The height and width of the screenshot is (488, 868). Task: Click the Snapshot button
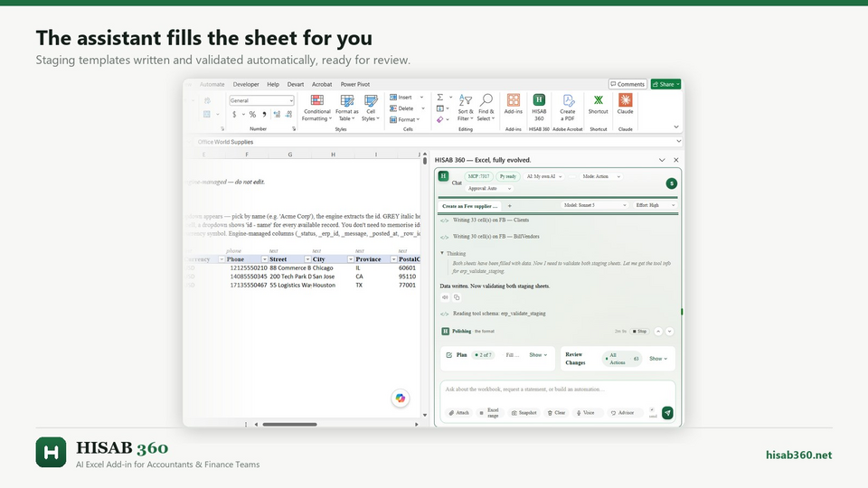524,413
